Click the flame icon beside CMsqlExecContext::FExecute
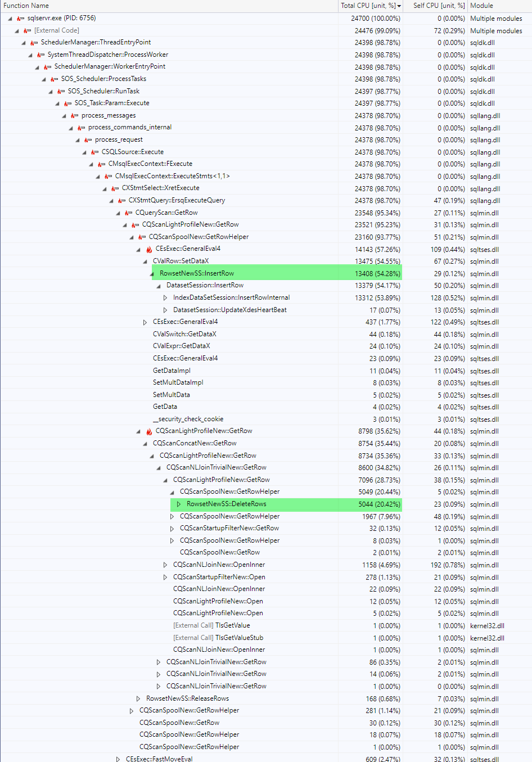Image resolution: width=532 pixels, height=762 pixels. point(102,164)
